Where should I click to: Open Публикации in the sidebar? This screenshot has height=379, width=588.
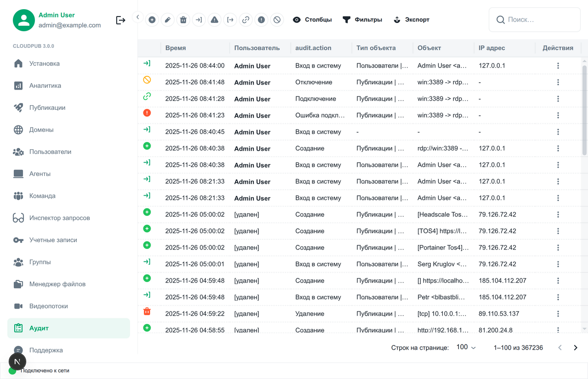47,107
